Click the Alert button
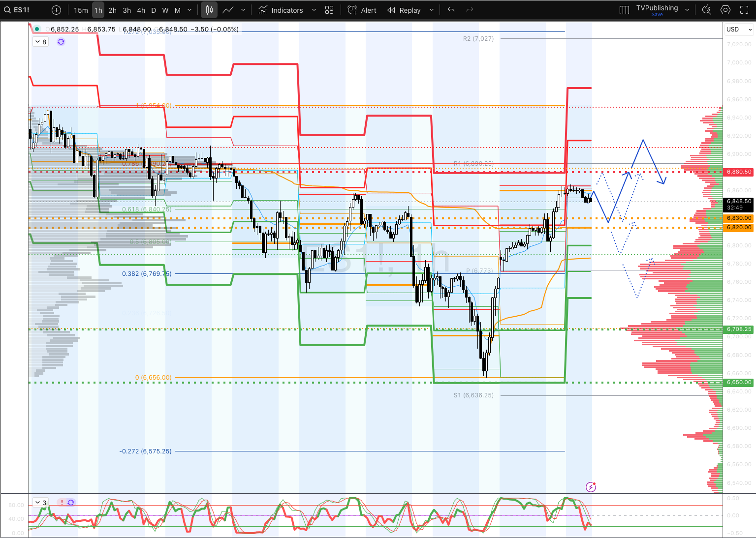The width and height of the screenshot is (756, 538). click(x=362, y=10)
